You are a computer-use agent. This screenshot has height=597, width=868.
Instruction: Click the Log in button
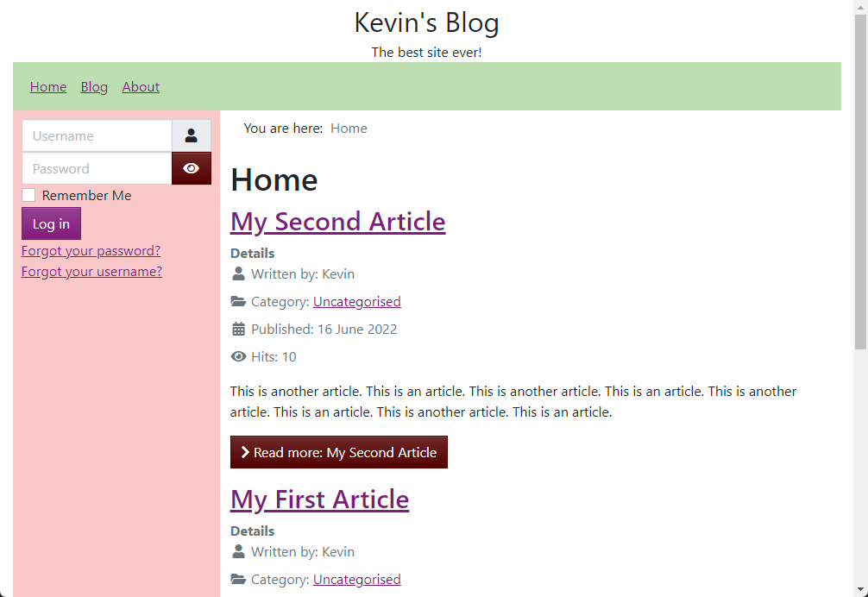point(51,223)
